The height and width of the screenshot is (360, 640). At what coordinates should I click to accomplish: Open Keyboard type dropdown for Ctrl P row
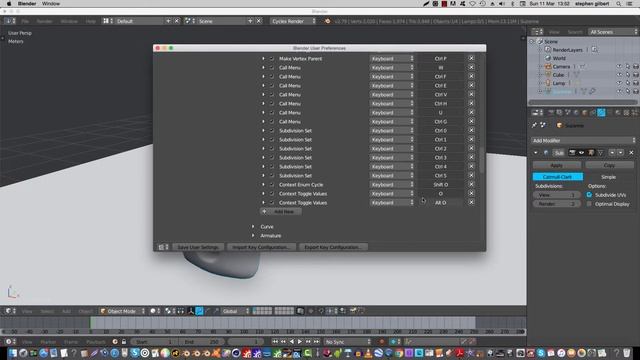[x=391, y=58]
